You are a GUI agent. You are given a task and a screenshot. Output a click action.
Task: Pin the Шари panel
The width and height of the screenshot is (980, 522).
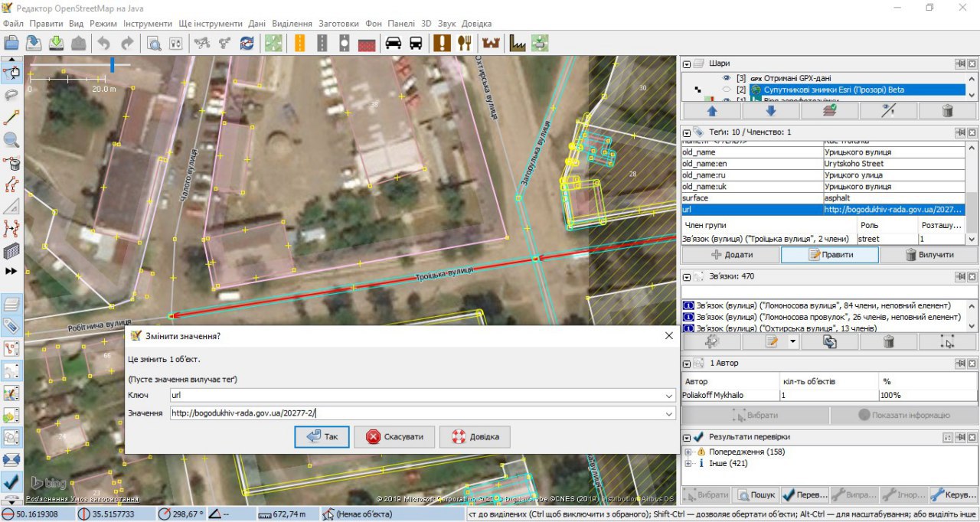coord(960,64)
